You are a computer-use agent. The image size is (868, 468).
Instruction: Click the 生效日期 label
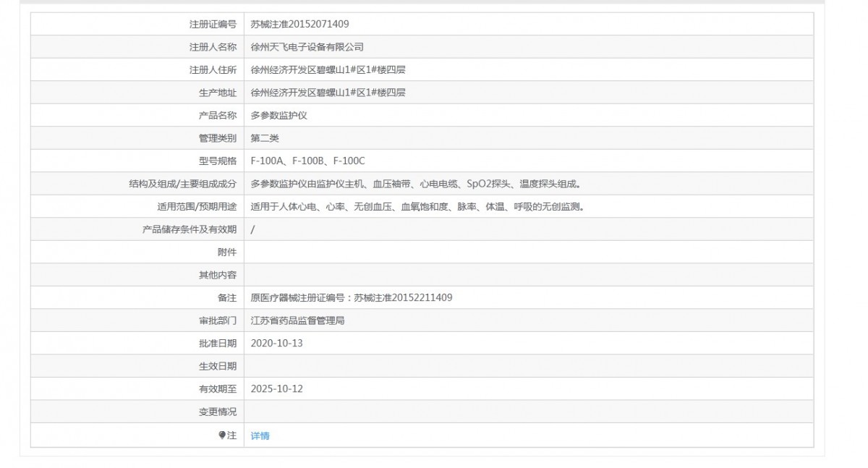click(218, 366)
